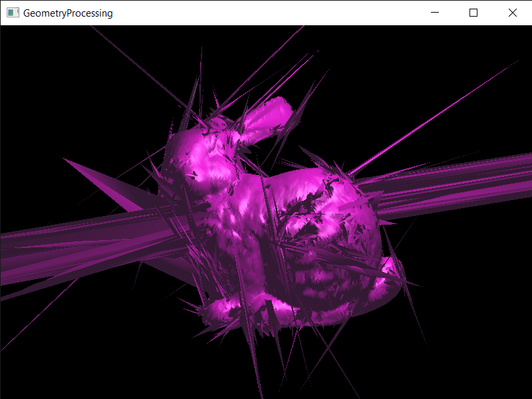Image resolution: width=532 pixels, height=399 pixels.
Task: Maximize the GeometryProcessing window
Action: [473, 13]
